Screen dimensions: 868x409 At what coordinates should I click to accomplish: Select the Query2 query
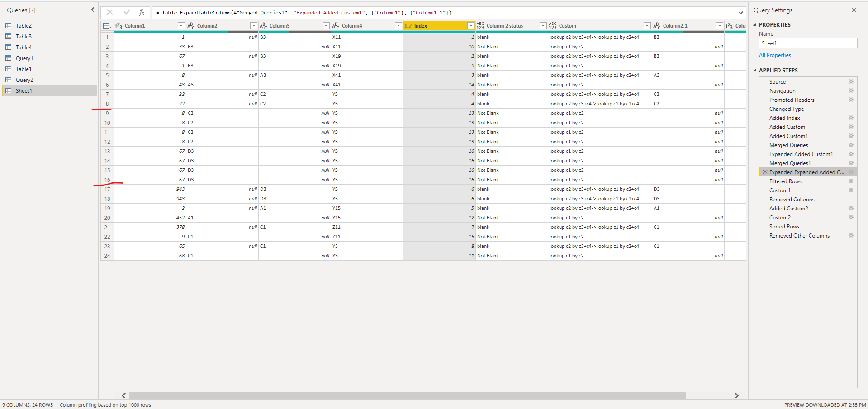pos(24,80)
